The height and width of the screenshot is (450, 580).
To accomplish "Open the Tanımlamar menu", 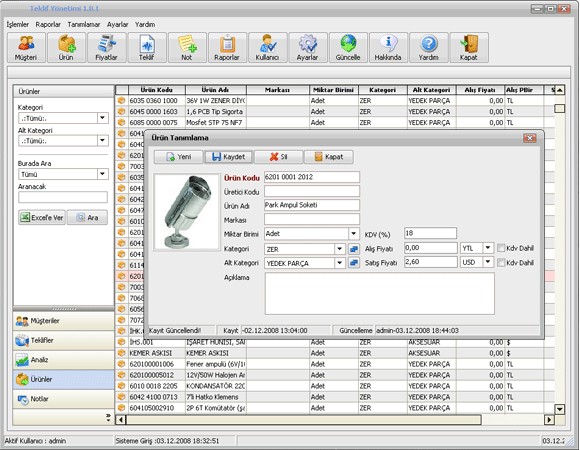I will [x=84, y=24].
